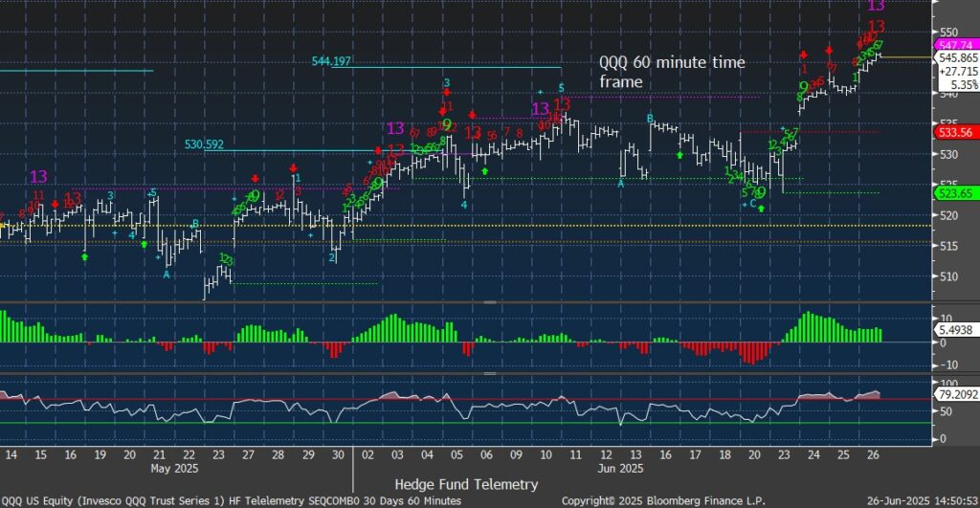Click the Hedge Fund Telemetry caption
This screenshot has width=980, height=508.
(466, 484)
